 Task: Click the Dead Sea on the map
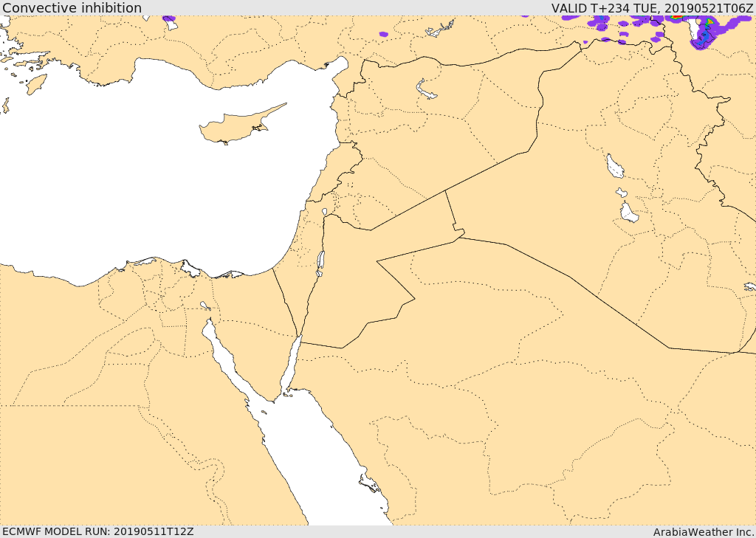tap(320, 261)
